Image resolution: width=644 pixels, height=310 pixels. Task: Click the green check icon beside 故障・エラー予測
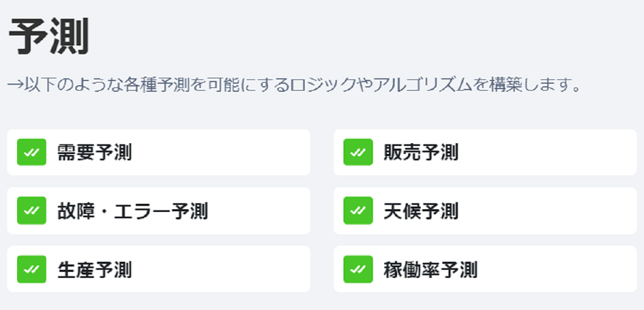point(31,210)
